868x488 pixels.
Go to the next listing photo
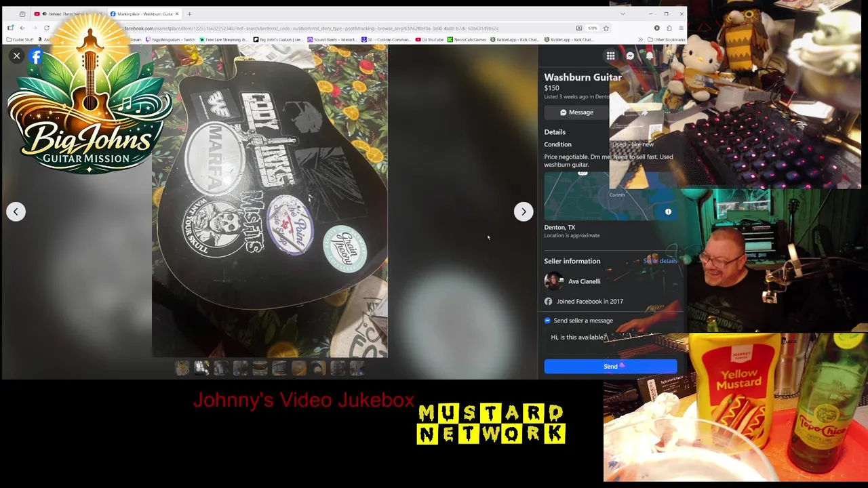pos(523,211)
